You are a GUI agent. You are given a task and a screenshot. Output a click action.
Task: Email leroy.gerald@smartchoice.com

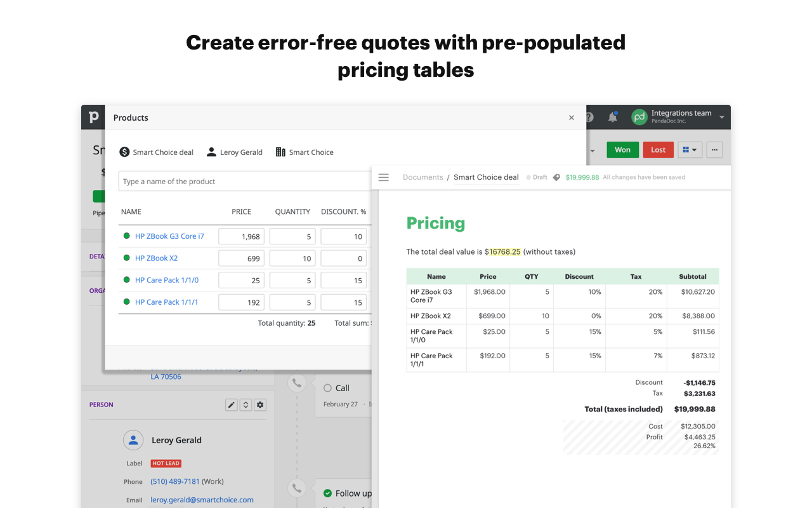pos(202,500)
